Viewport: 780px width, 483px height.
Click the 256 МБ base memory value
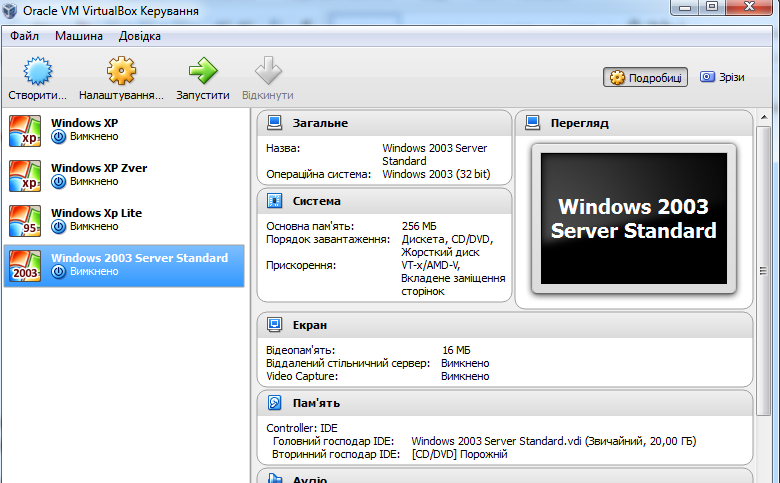coord(419,226)
